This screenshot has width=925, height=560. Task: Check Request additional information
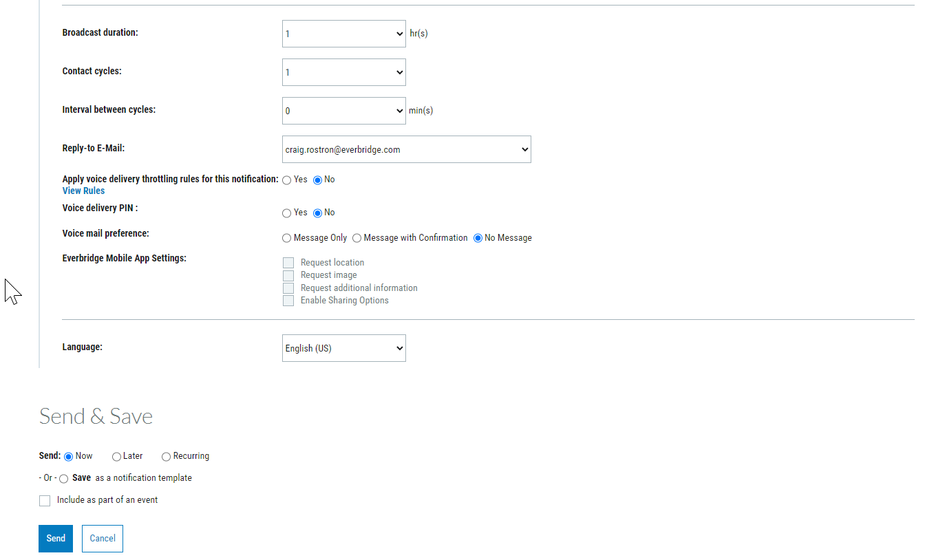click(x=288, y=288)
